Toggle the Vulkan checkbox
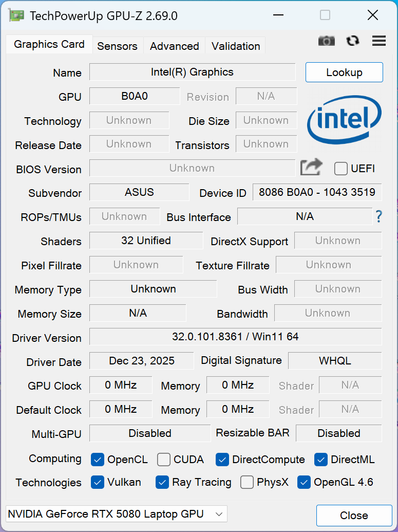 (x=97, y=483)
